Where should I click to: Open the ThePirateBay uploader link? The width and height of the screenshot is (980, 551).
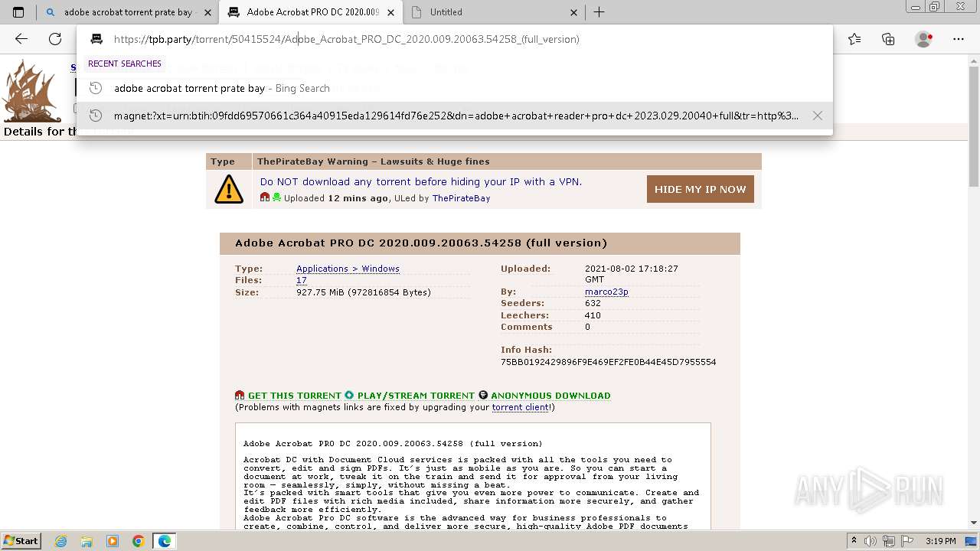point(461,198)
